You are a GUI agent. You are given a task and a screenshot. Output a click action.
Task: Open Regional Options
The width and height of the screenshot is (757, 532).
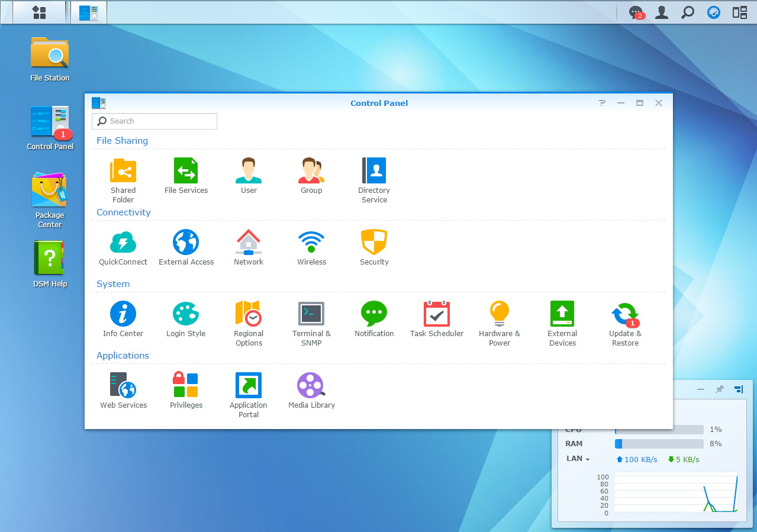(249, 314)
